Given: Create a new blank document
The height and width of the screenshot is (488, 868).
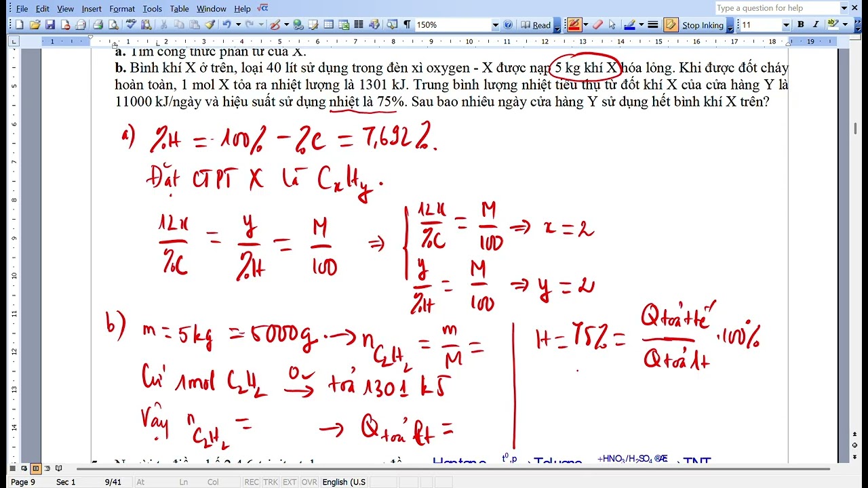Looking at the screenshot, I should [x=19, y=24].
